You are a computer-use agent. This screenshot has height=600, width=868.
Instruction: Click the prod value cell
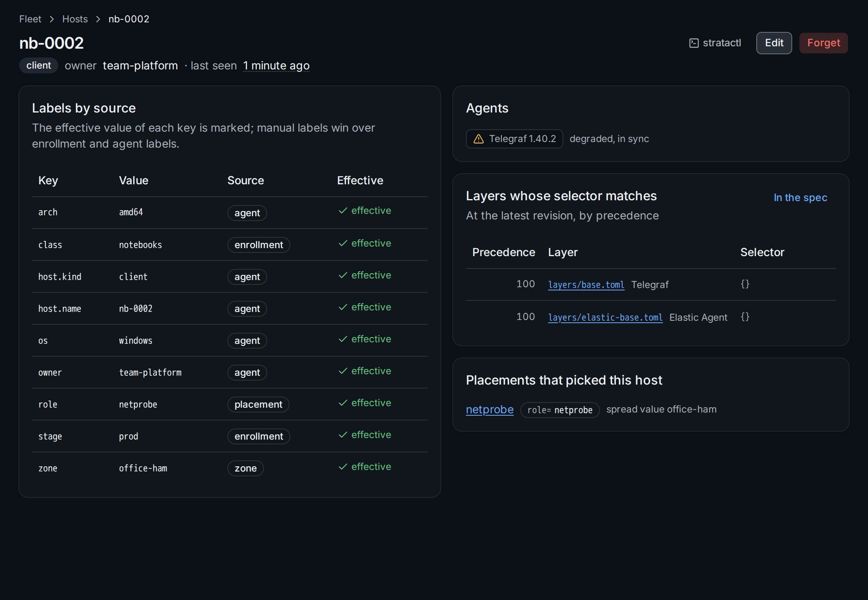[x=128, y=436]
